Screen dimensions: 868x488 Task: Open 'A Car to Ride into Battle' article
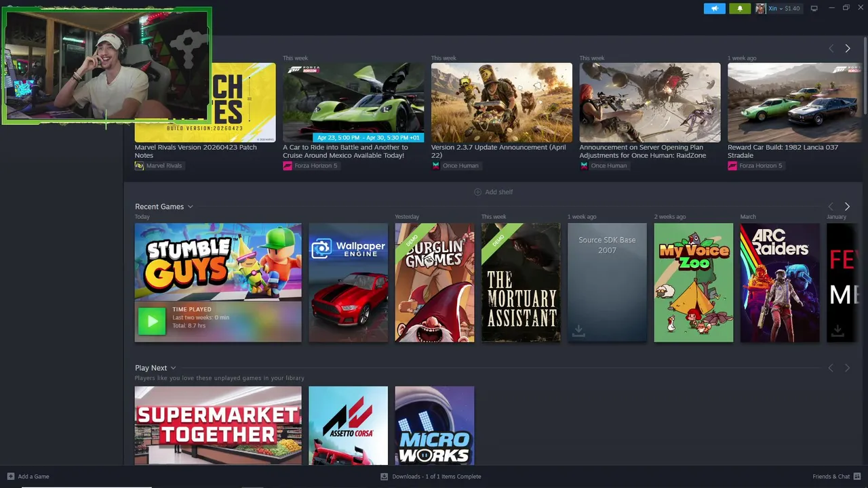pos(345,151)
